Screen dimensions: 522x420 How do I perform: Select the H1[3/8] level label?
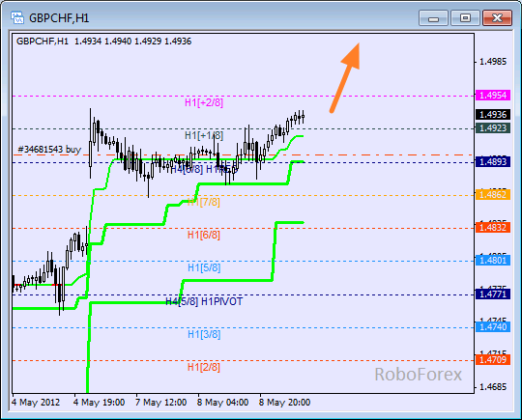point(204,334)
